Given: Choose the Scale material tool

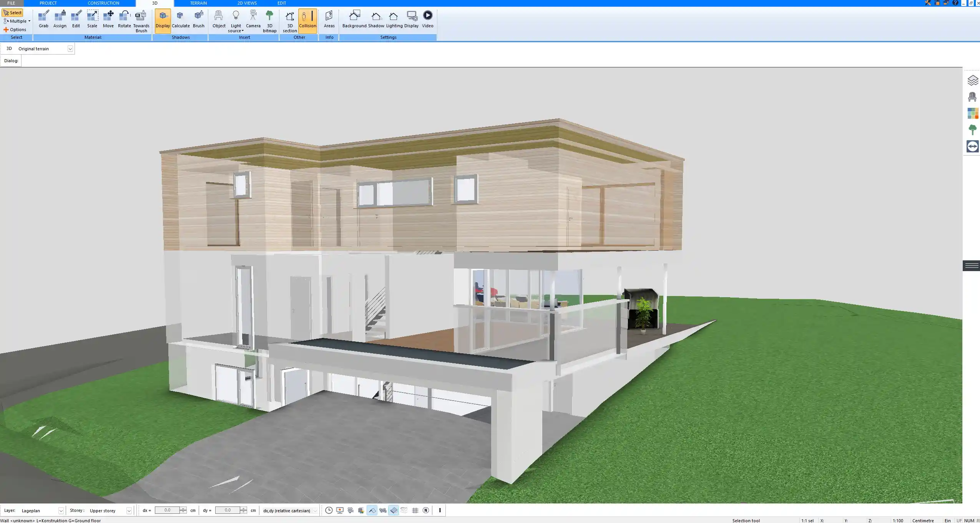Looking at the screenshot, I should (92, 19).
